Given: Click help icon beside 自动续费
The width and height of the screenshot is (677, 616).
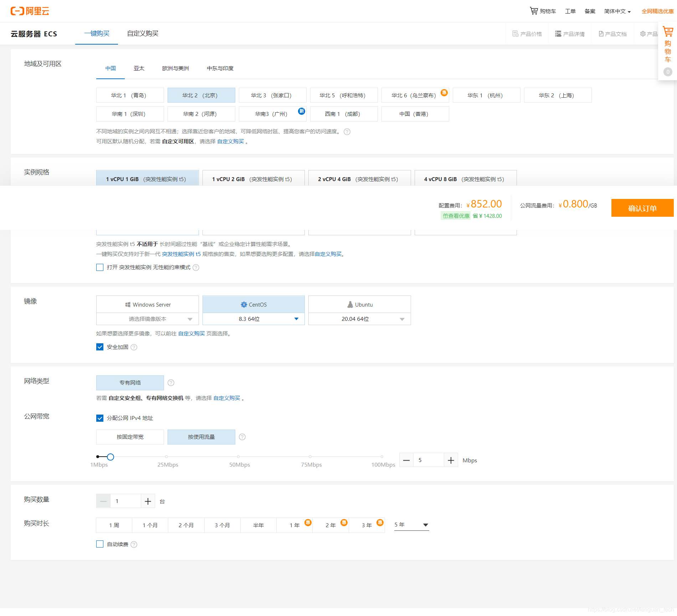Looking at the screenshot, I should (x=134, y=544).
